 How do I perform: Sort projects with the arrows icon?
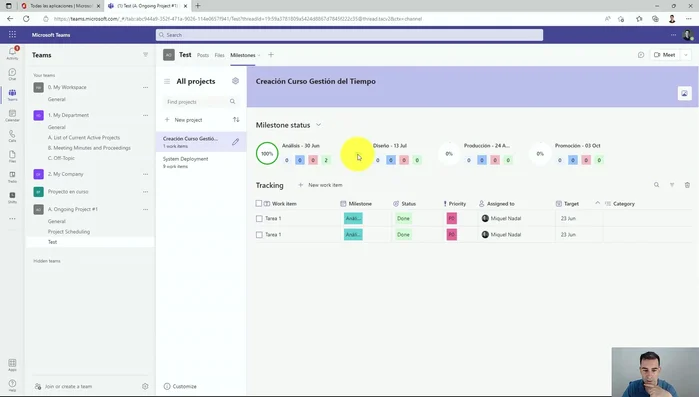point(236,119)
